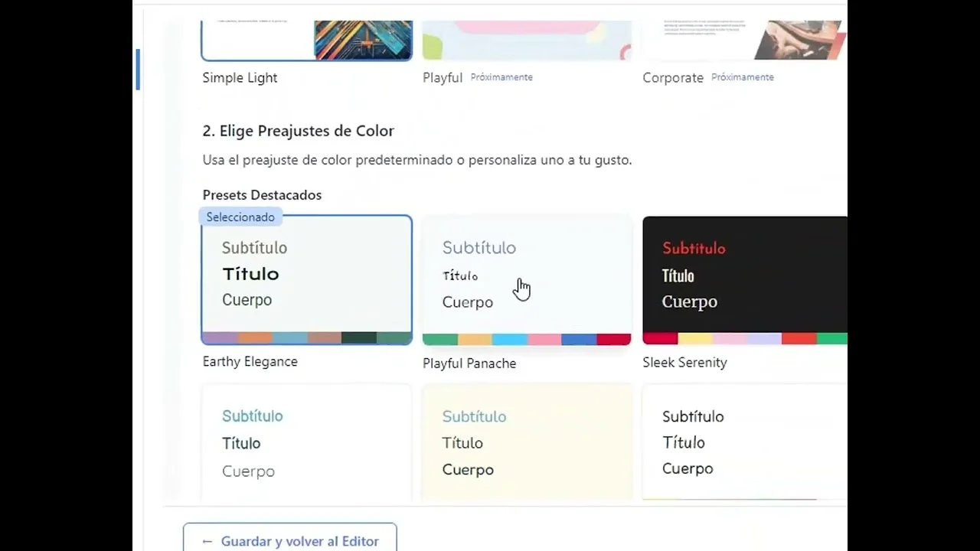Click the yellow swatch in Sleek Serenity

pyautogui.click(x=695, y=338)
